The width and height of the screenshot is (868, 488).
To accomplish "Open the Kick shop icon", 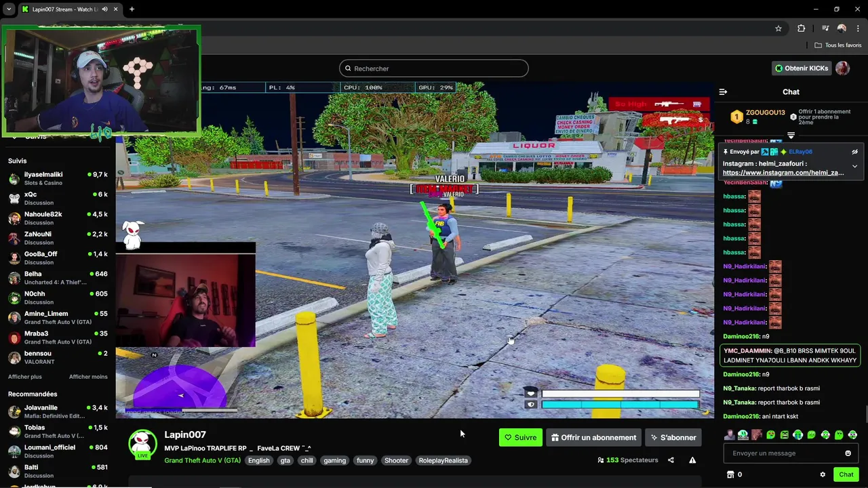I will [730, 474].
